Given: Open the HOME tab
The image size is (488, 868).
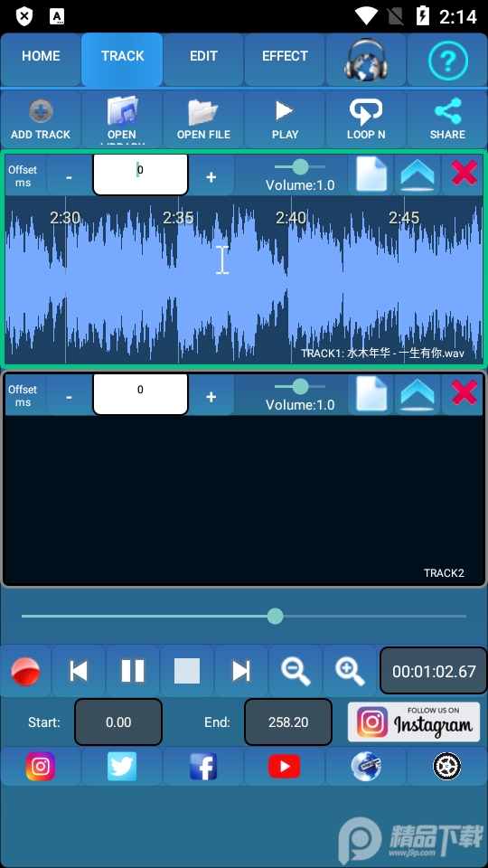Looking at the screenshot, I should 41,60.
